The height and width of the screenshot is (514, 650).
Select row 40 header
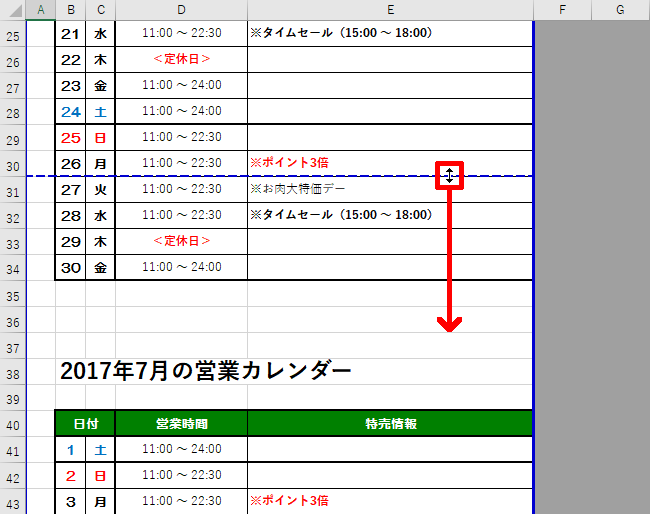coord(13,423)
